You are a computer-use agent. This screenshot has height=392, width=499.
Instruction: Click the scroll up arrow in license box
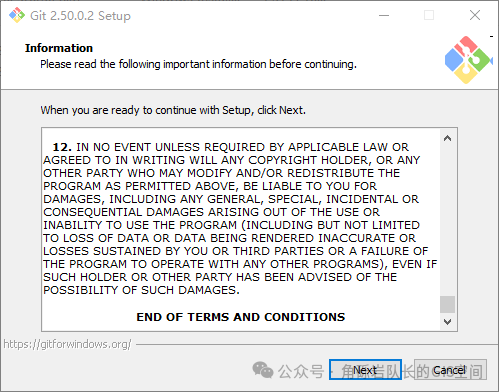point(447,138)
